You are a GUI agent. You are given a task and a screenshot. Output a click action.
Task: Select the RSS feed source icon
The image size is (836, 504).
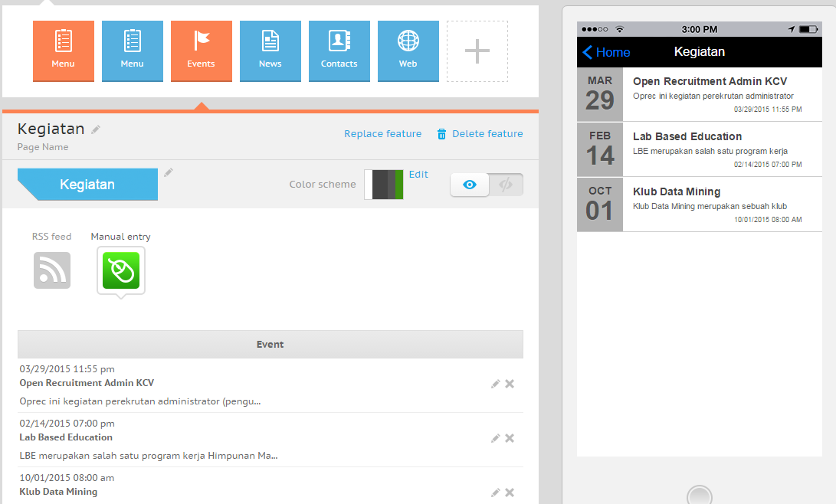(x=51, y=270)
